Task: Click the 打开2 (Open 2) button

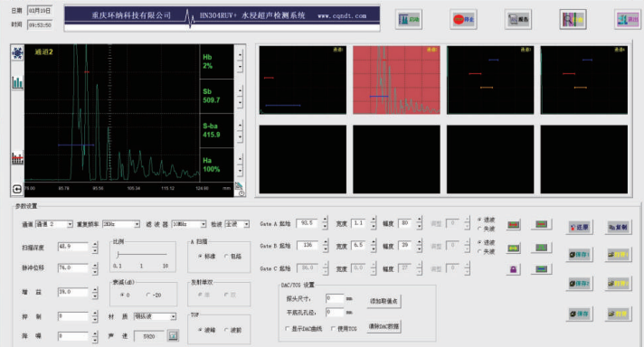Action: (x=618, y=284)
